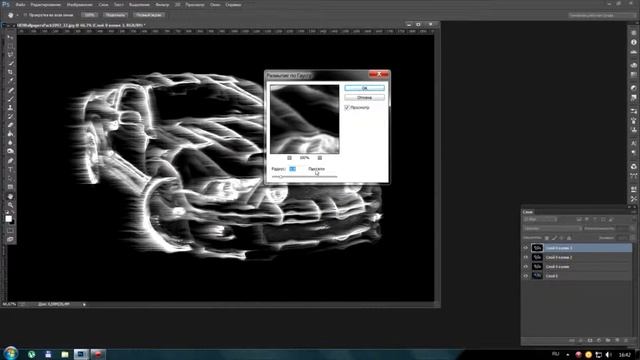The image size is (640, 360).
Task: Select the Type tool
Action: pos(11,169)
